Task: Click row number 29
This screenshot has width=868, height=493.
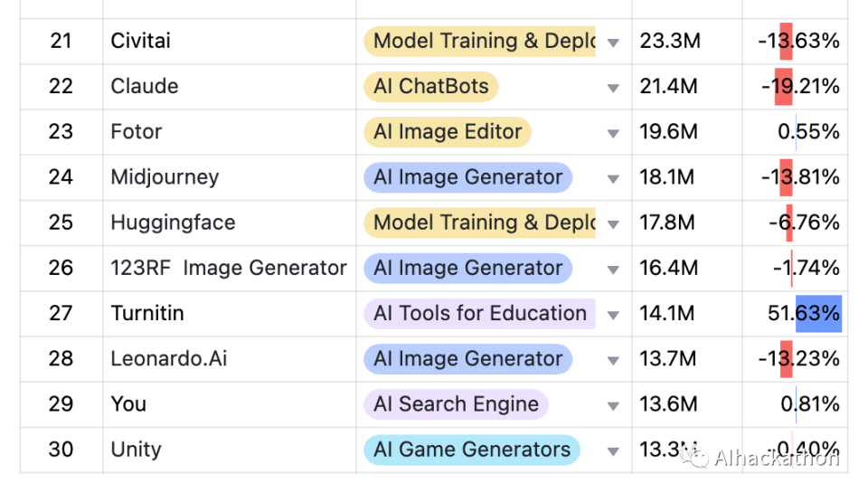Action: [x=61, y=404]
